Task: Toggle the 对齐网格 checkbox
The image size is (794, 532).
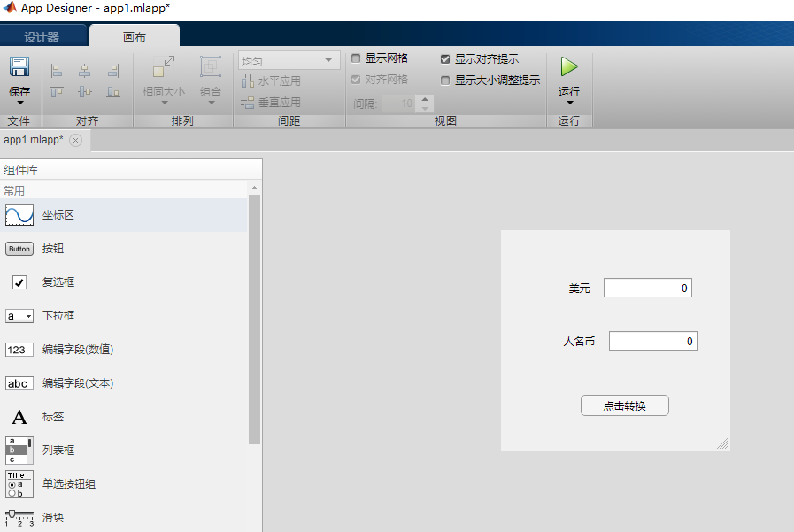Action: [x=356, y=80]
